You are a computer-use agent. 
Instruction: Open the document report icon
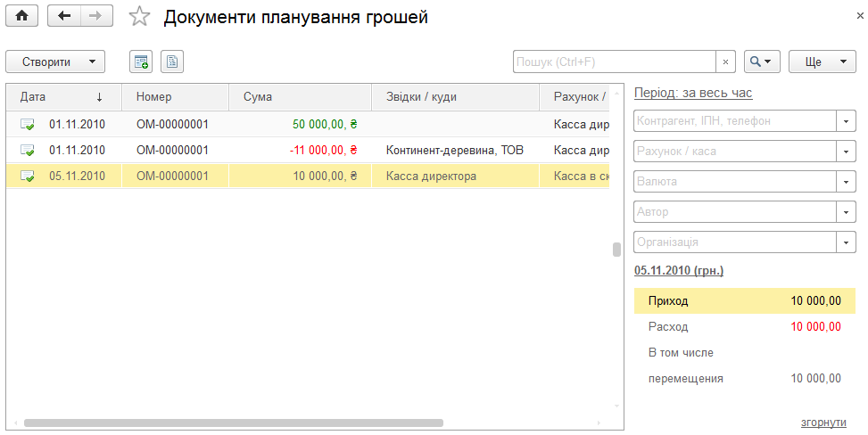coord(172,62)
